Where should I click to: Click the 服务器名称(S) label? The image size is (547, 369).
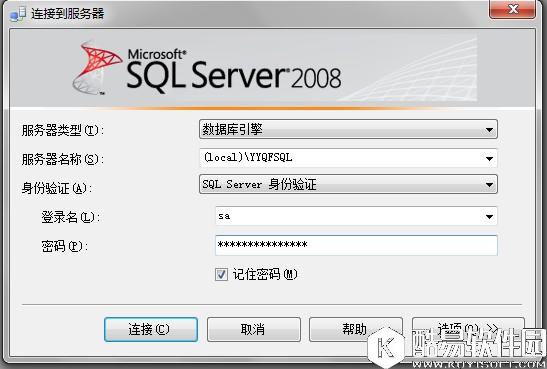tap(63, 159)
